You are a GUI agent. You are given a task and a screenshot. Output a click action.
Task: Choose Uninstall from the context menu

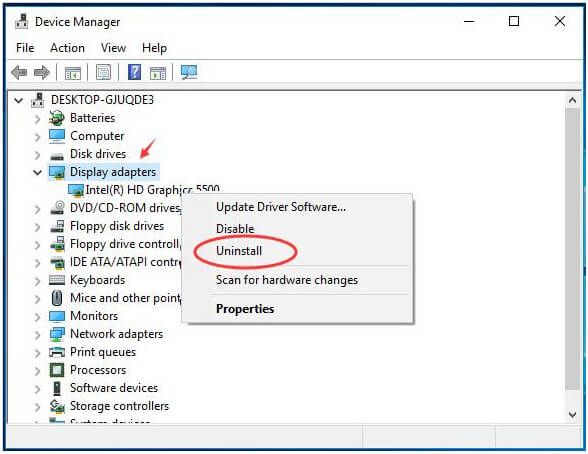point(239,251)
